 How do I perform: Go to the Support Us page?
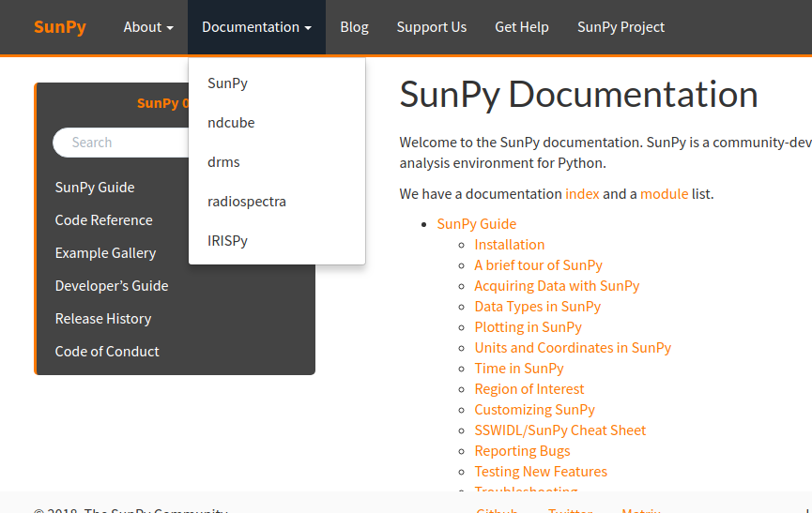pyautogui.click(x=431, y=27)
